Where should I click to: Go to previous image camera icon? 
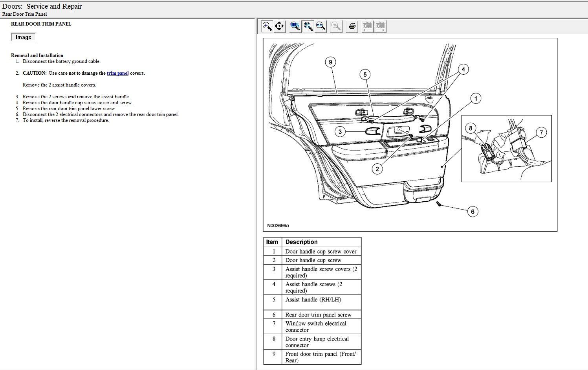367,26
